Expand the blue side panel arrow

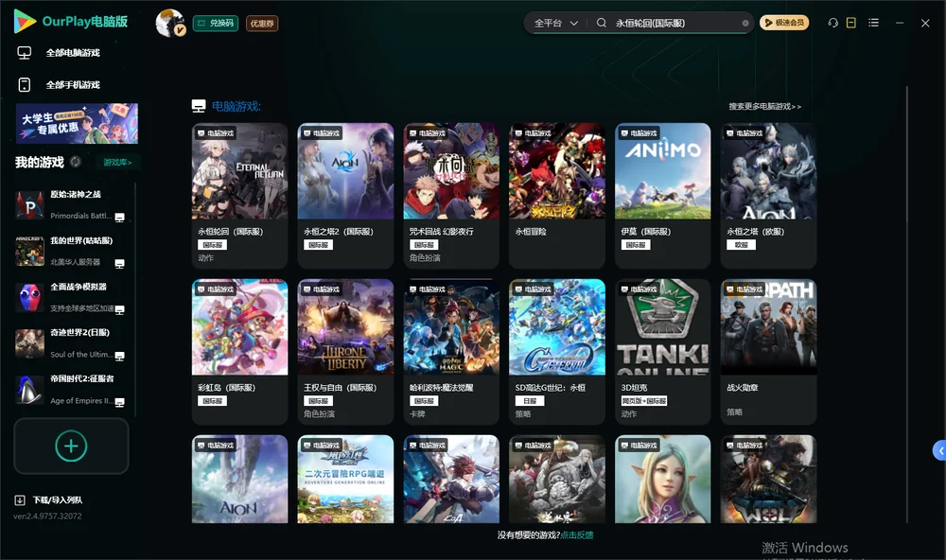[x=940, y=451]
